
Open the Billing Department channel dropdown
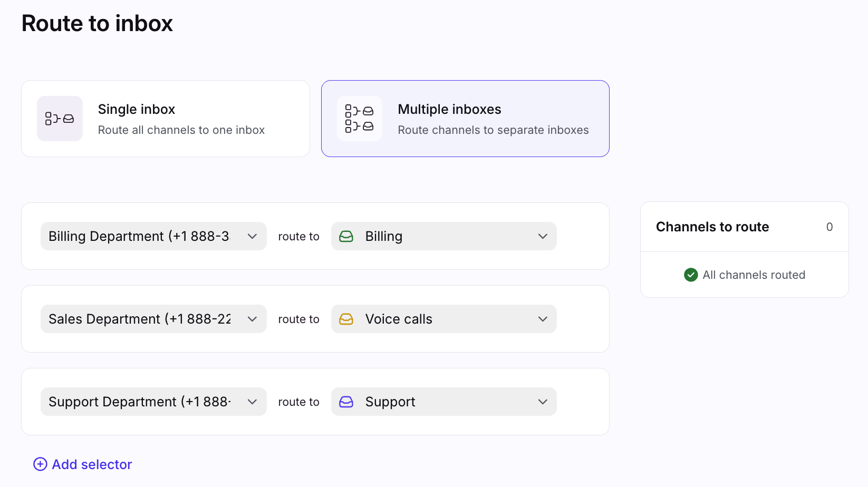(153, 236)
